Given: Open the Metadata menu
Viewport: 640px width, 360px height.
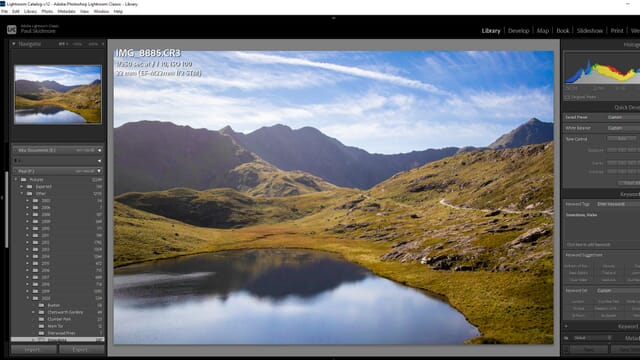Looking at the screenshot, I should click(x=66, y=11).
